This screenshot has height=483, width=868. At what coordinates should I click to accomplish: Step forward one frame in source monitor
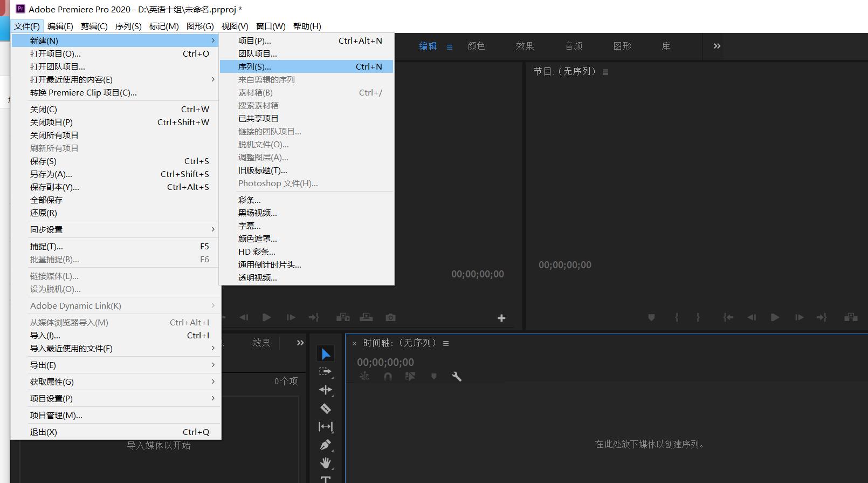[291, 317]
